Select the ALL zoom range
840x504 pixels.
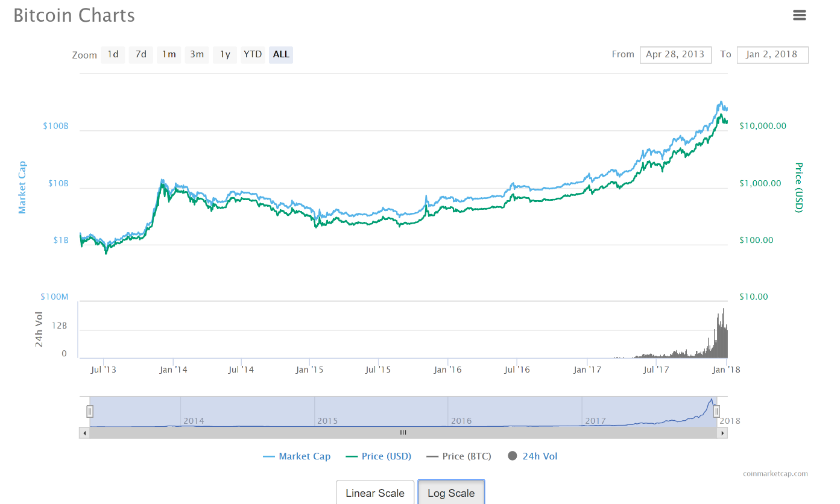281,54
